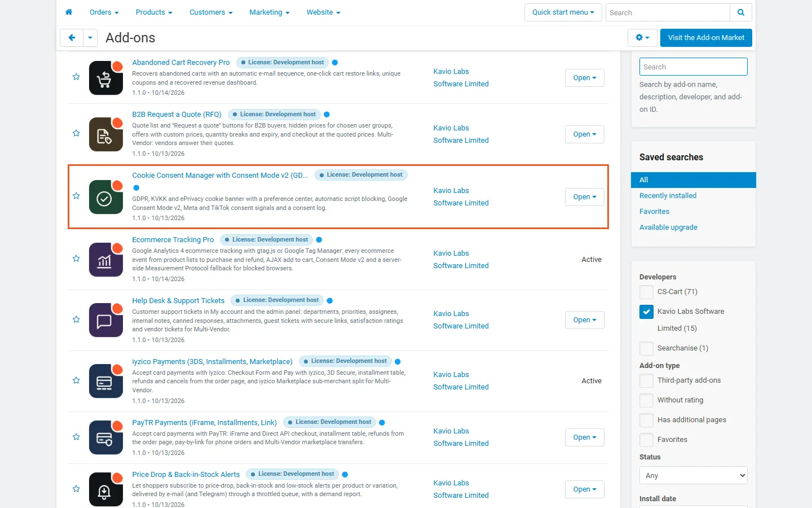
Task: Mark Cookie Consent Manager as favorite
Action: (76, 196)
